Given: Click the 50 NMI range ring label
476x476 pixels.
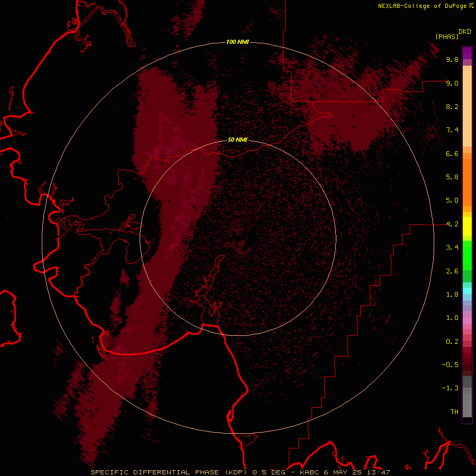Looking at the screenshot, I should [x=237, y=140].
